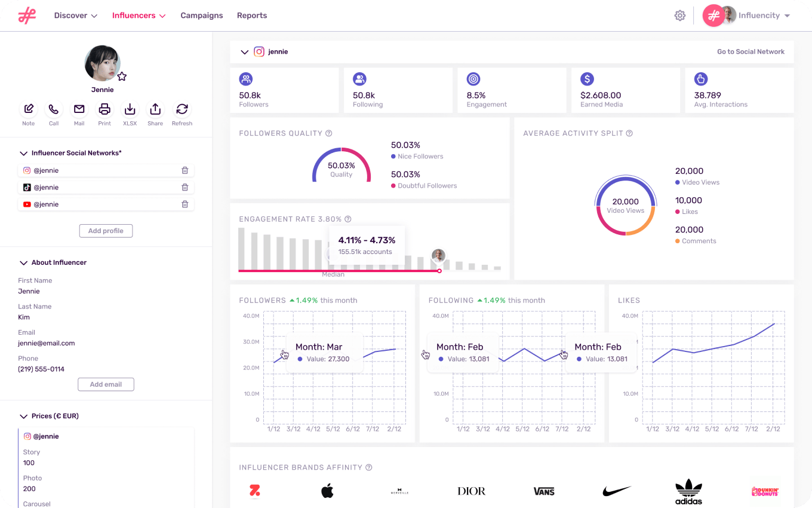812x508 pixels.
Task: Print the influencer profile
Action: pos(104,109)
